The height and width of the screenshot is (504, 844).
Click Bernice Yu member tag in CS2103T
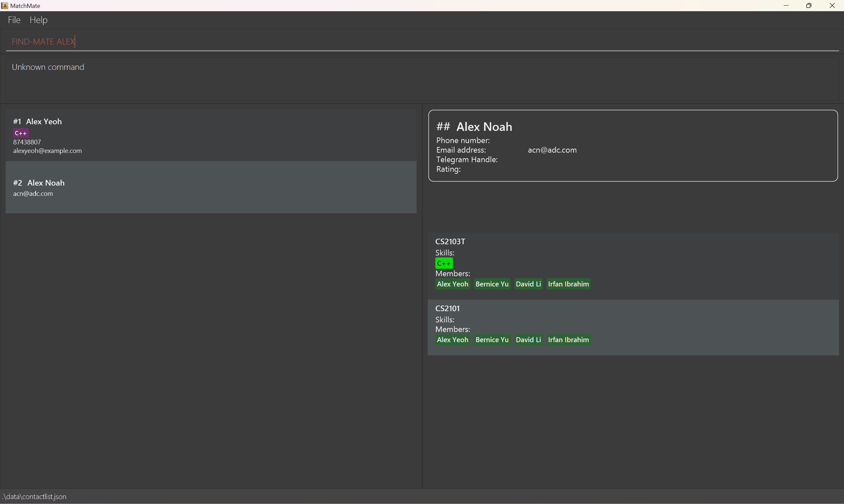492,284
